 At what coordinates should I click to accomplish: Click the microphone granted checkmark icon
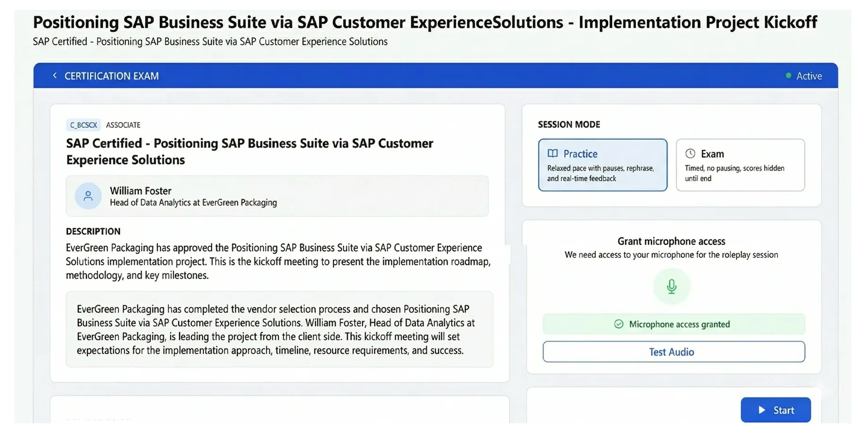coord(618,324)
